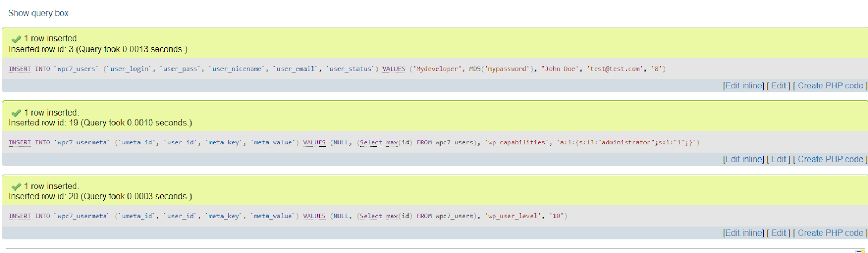
Task: Click the 'Inserted row id: 20' message
Action: point(100,197)
